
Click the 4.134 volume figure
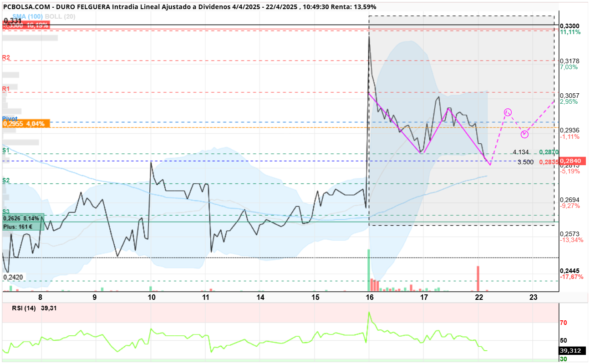tap(521, 152)
